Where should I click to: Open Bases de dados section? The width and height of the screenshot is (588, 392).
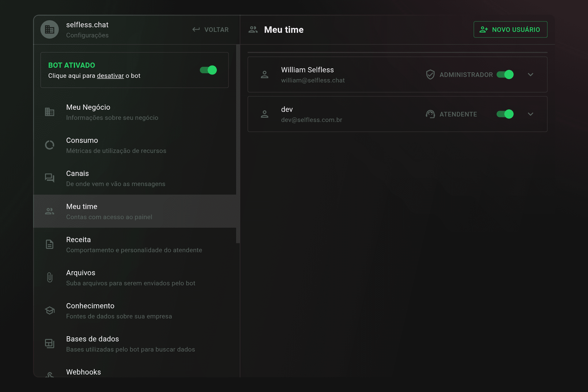click(x=135, y=344)
